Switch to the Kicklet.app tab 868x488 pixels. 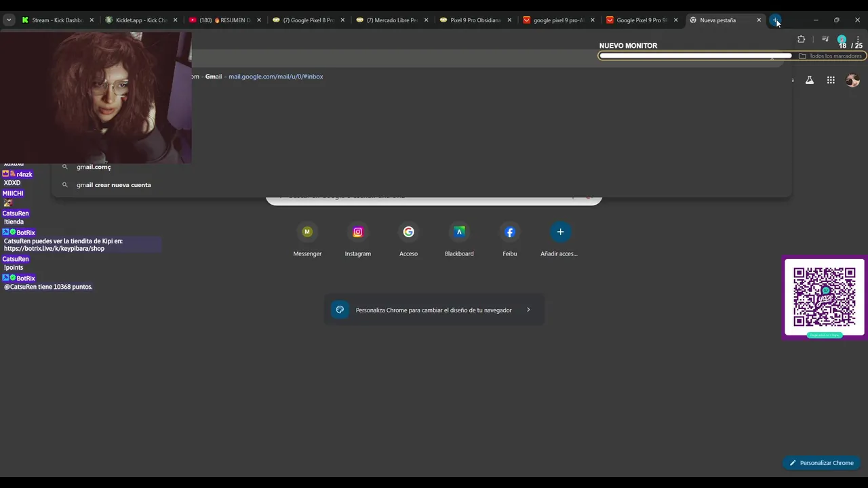tap(140, 20)
